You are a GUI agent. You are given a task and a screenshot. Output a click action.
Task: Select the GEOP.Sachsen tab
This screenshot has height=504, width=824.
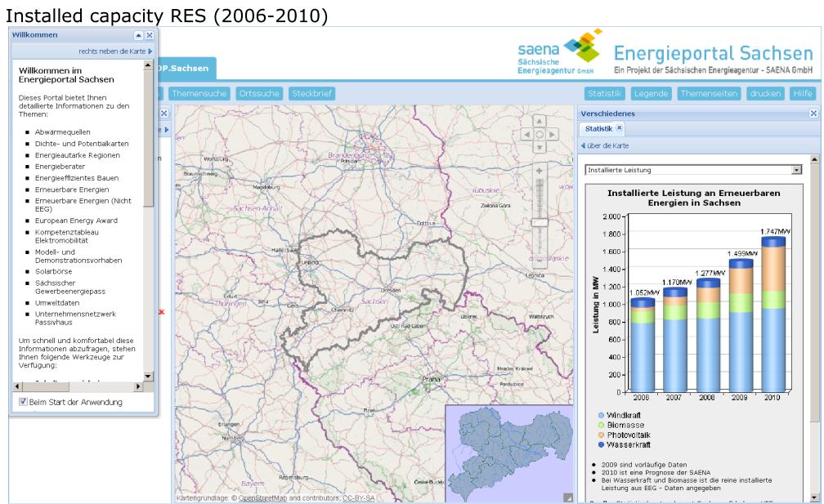[186, 69]
